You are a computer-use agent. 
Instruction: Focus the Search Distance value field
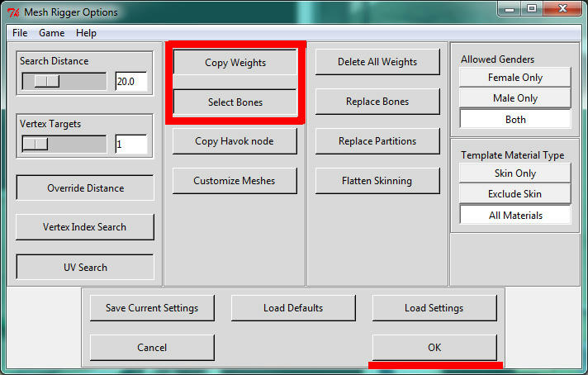coord(131,82)
